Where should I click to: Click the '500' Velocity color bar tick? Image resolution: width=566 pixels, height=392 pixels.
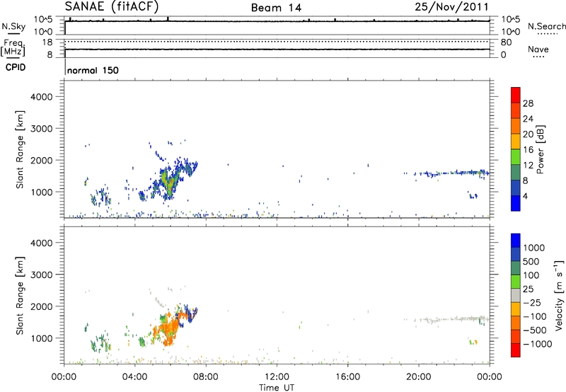click(x=531, y=261)
